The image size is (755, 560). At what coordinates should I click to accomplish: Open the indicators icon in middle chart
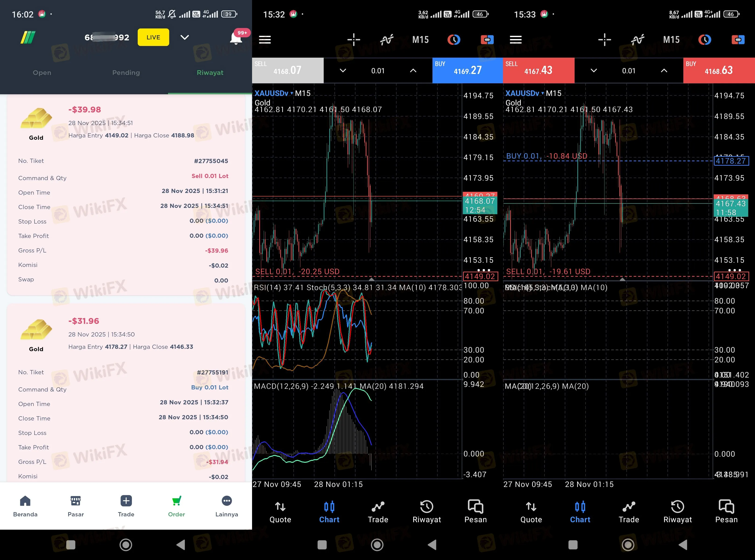pyautogui.click(x=386, y=40)
